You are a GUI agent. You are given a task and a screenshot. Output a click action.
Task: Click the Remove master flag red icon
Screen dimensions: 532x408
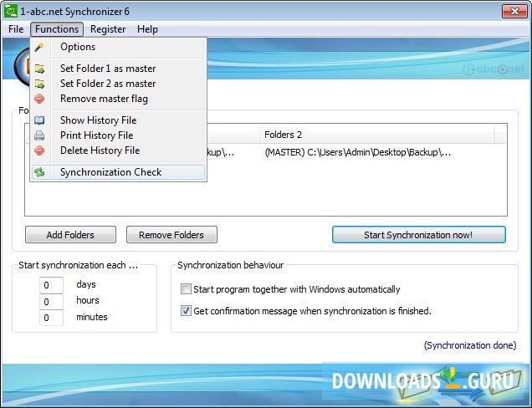[x=39, y=99]
